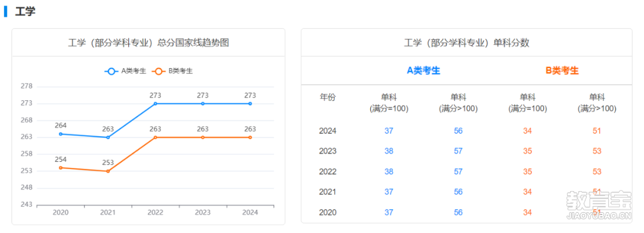Select the B类考生 column header
This screenshot has width=644, height=233.
[562, 71]
